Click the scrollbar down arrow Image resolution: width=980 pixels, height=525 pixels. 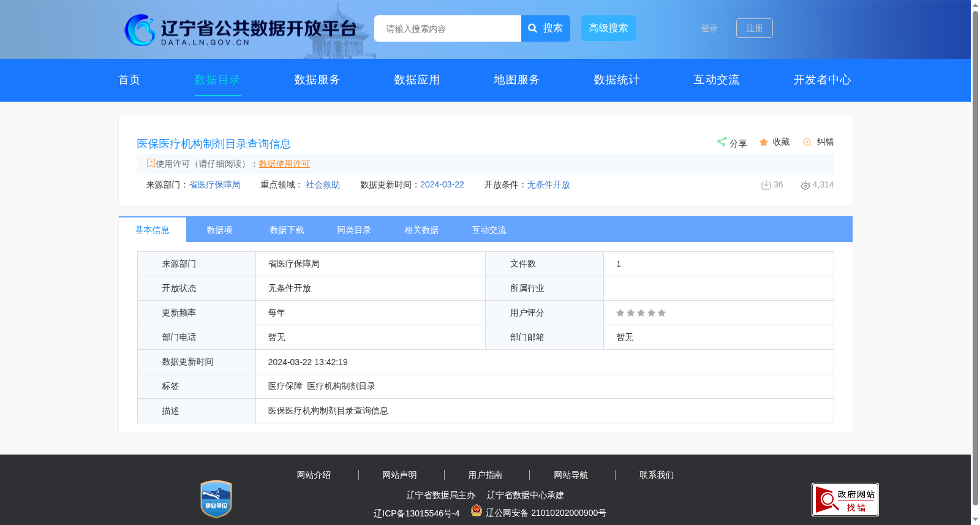click(x=975, y=519)
